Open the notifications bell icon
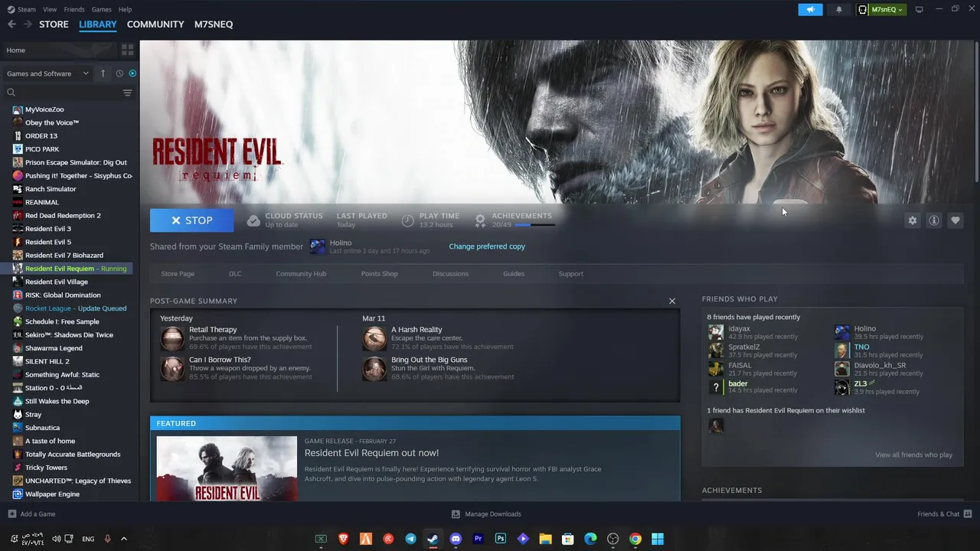The width and height of the screenshot is (980, 551). [839, 9]
